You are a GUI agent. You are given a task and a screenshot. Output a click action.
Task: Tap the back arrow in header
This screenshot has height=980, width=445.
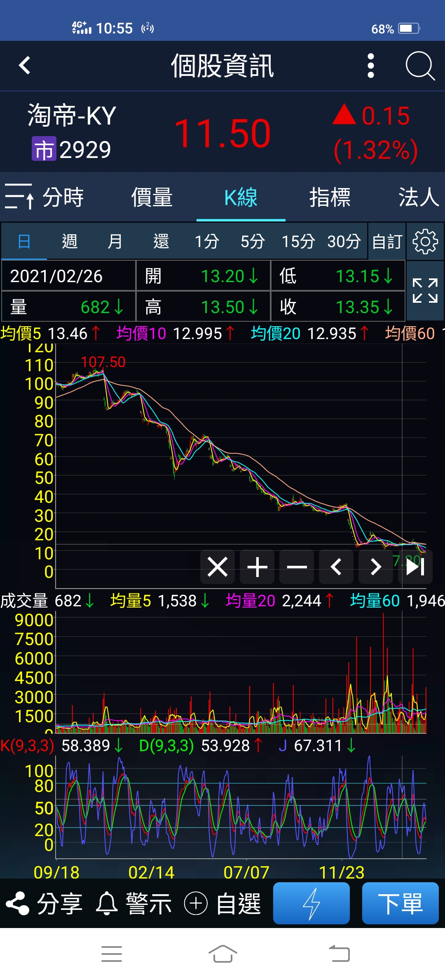(x=25, y=66)
